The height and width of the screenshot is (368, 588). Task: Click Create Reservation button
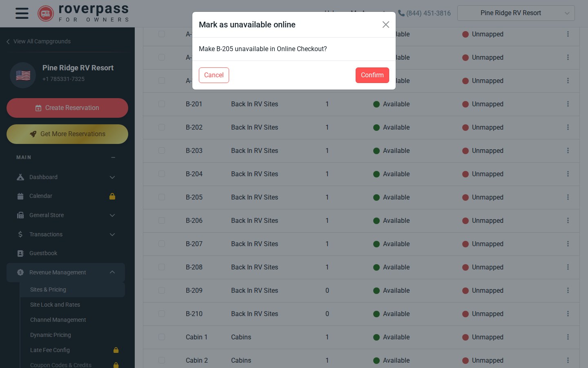67,108
